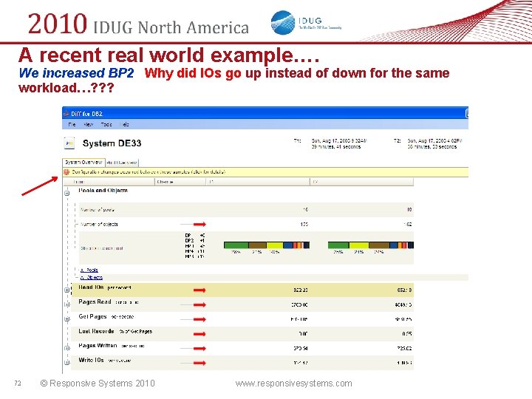Click the BP pool legend list

[195, 246]
